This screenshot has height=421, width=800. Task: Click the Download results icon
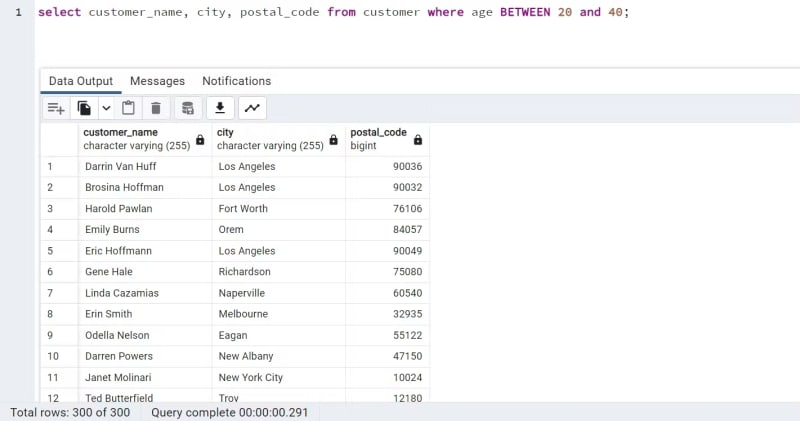pyautogui.click(x=220, y=108)
